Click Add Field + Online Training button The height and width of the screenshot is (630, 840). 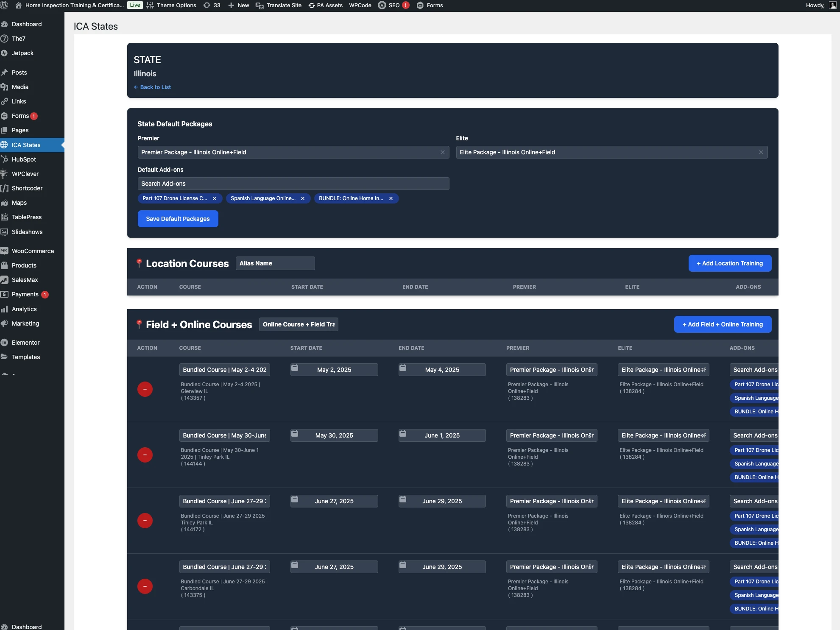point(723,324)
